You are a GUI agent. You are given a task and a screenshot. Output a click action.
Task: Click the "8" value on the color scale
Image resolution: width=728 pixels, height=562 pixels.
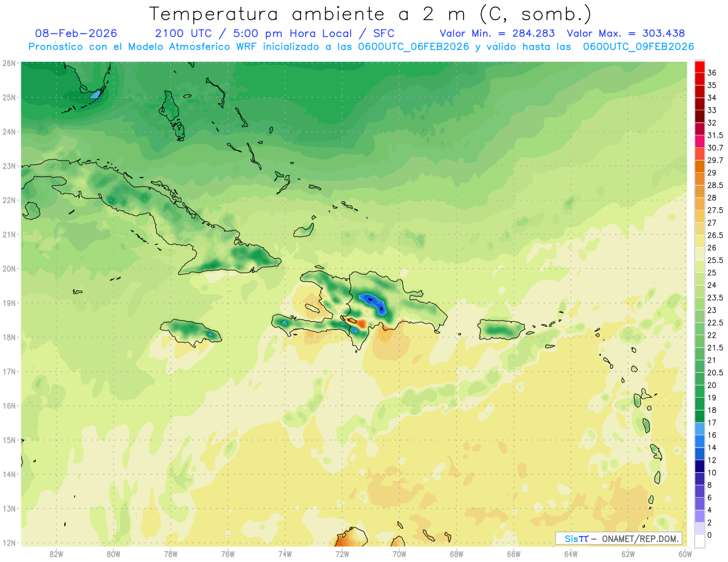pyautogui.click(x=710, y=485)
